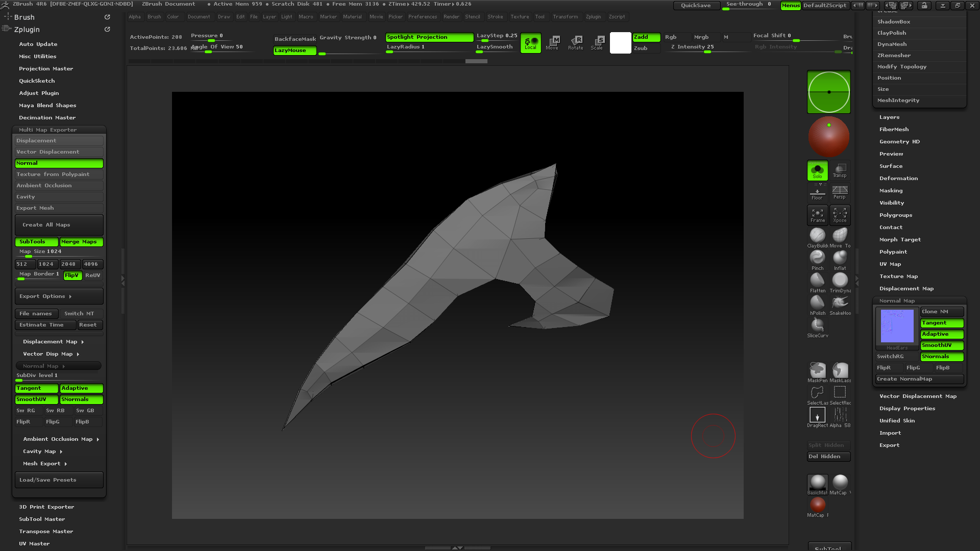Image resolution: width=980 pixels, height=551 pixels.
Task: Toggle Zadd mode
Action: (646, 37)
